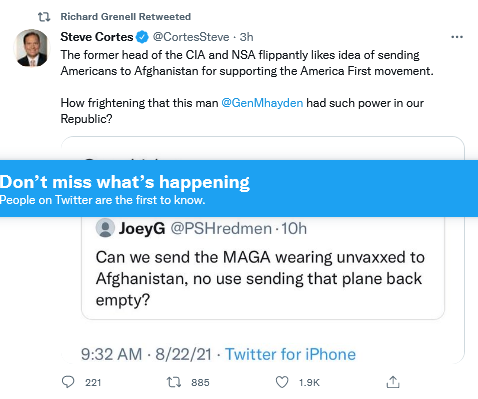Click the Steve Cortes display name
This screenshot has width=478, height=399.
pyautogui.click(x=97, y=37)
